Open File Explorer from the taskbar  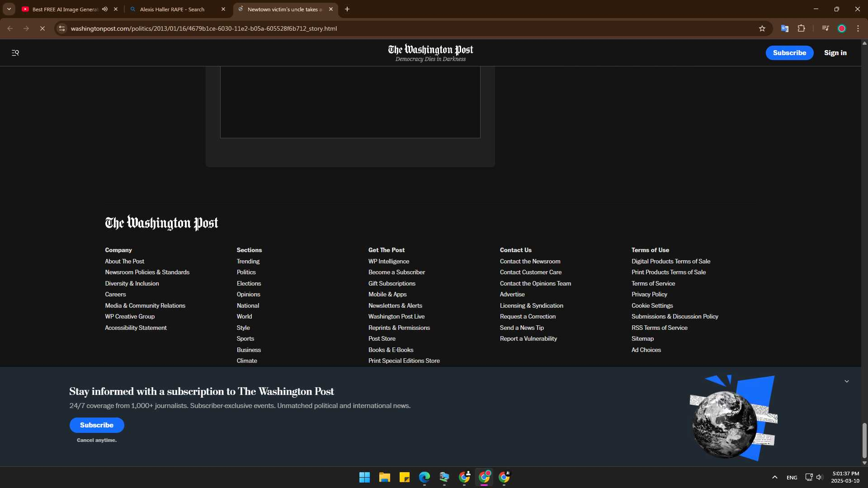[x=385, y=477]
